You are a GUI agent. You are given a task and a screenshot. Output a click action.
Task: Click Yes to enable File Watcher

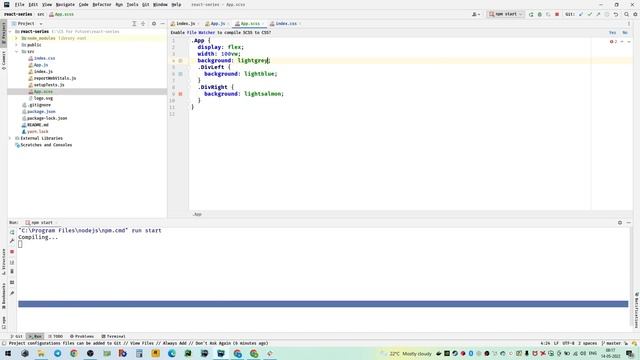tap(612, 32)
